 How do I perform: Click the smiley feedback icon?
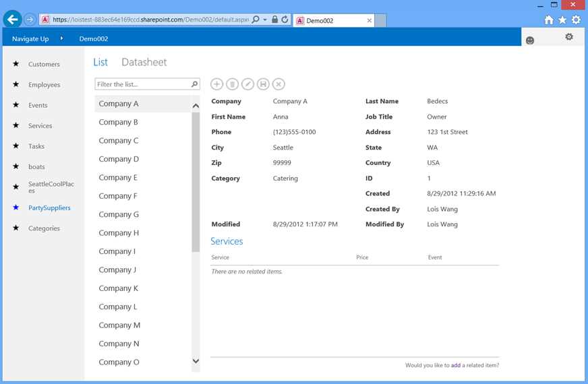click(x=530, y=40)
